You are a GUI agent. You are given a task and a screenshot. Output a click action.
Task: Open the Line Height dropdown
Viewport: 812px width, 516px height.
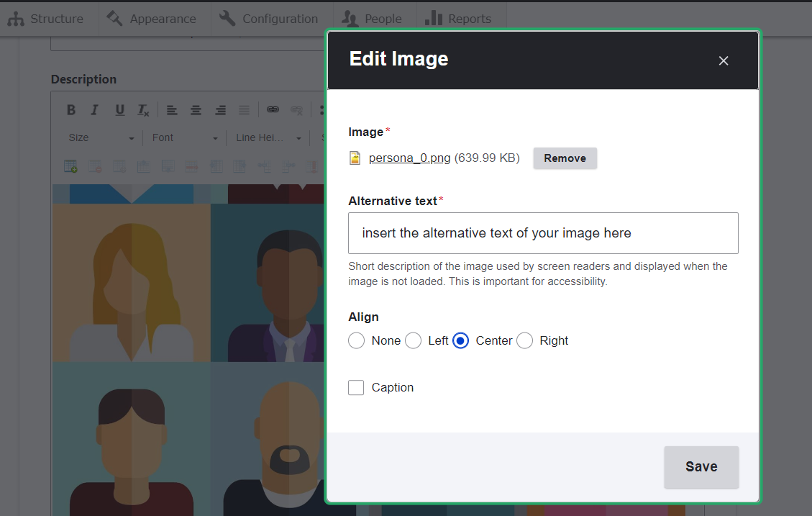268,137
